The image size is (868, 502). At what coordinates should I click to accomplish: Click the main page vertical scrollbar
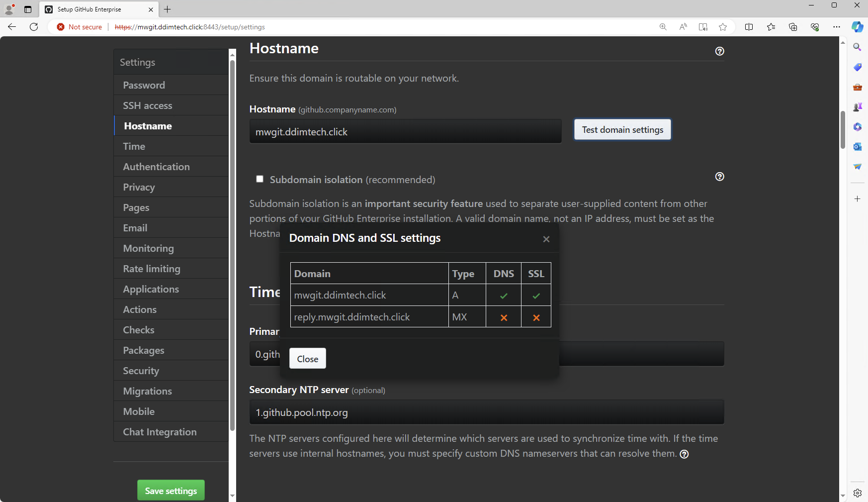point(843,129)
